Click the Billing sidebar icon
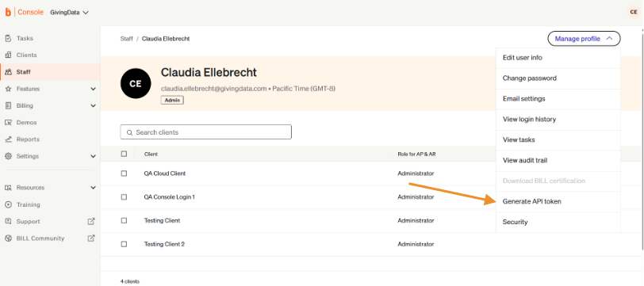Image resolution: width=644 pixels, height=286 pixels. click(x=8, y=105)
